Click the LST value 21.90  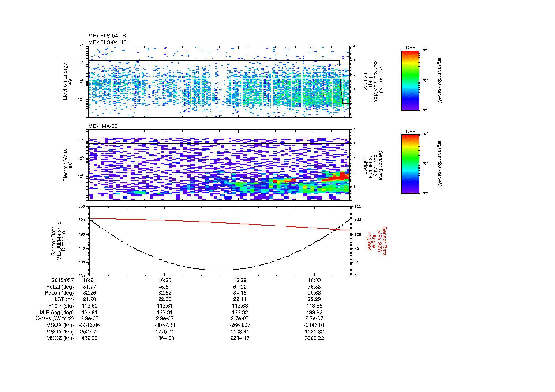[89, 300]
